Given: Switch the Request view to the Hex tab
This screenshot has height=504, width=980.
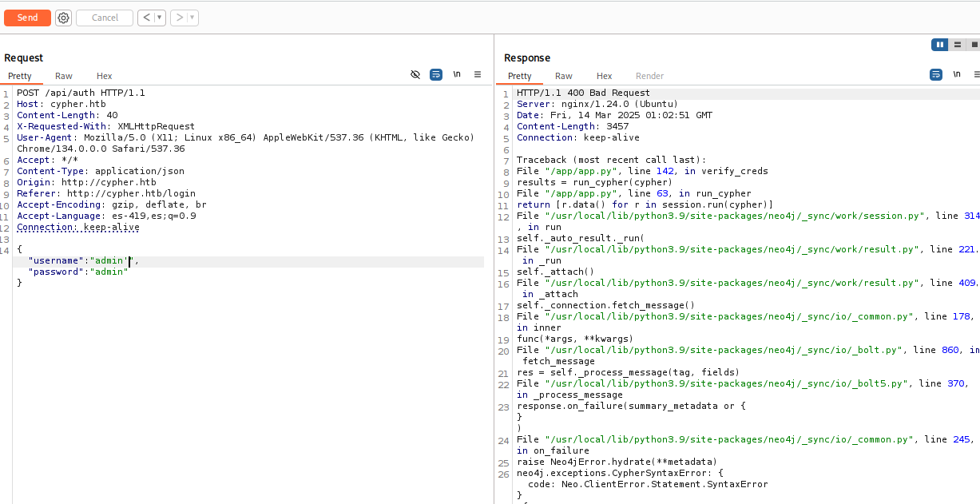Looking at the screenshot, I should click(x=105, y=76).
